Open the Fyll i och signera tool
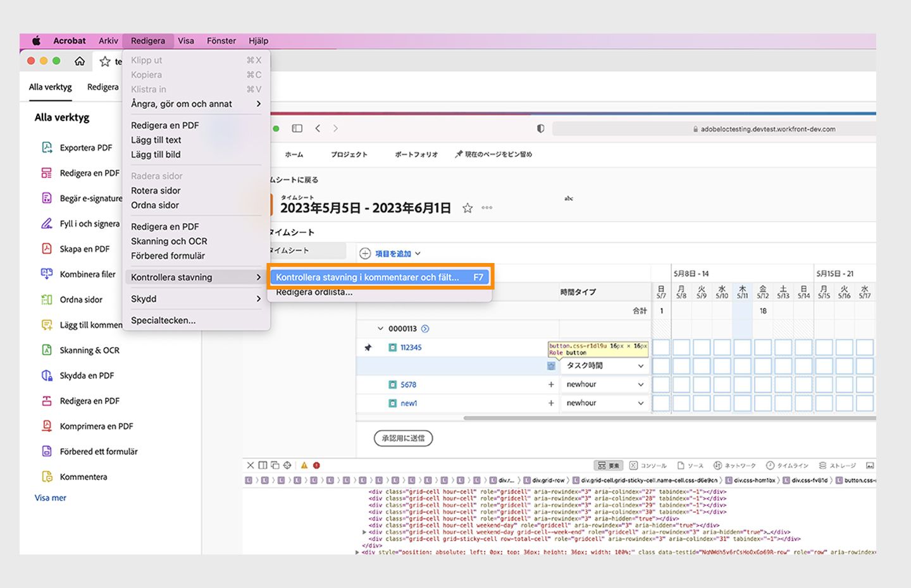The width and height of the screenshot is (911, 588). [x=47, y=223]
